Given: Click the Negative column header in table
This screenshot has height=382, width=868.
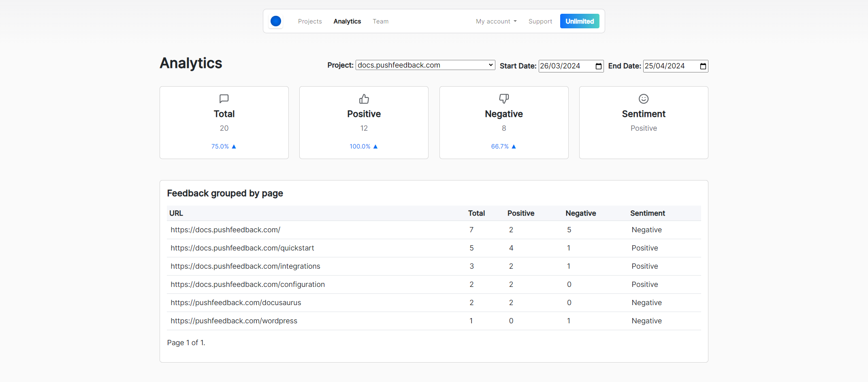Looking at the screenshot, I should coord(581,213).
